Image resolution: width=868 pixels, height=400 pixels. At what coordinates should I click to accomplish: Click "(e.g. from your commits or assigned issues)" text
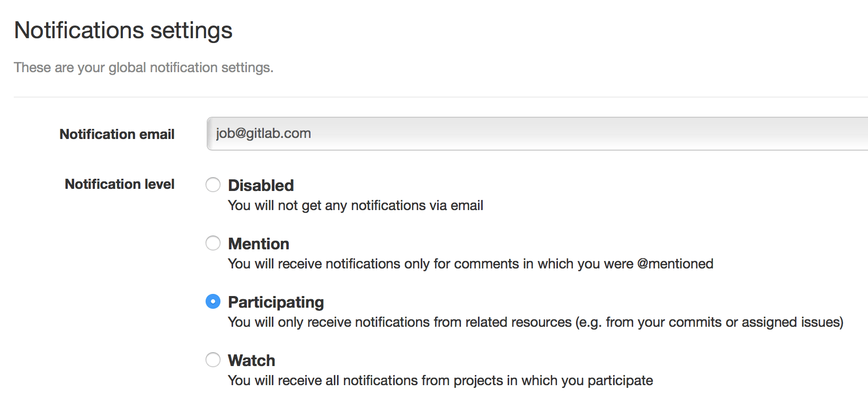point(709,323)
